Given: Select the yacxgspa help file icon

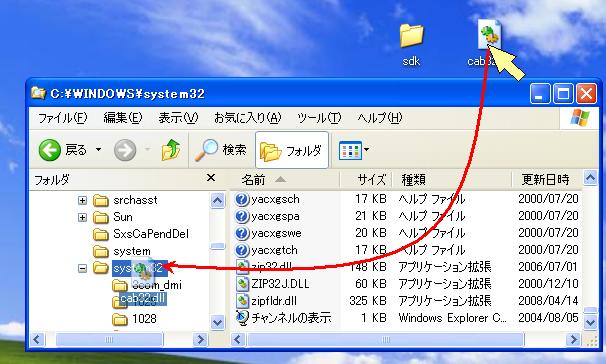Looking at the screenshot, I should click(x=242, y=216).
